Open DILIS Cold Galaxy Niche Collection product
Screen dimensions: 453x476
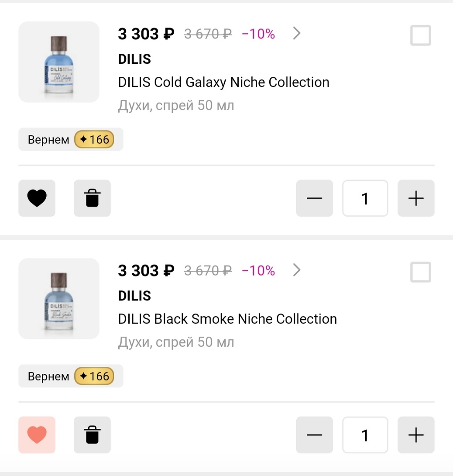click(223, 82)
